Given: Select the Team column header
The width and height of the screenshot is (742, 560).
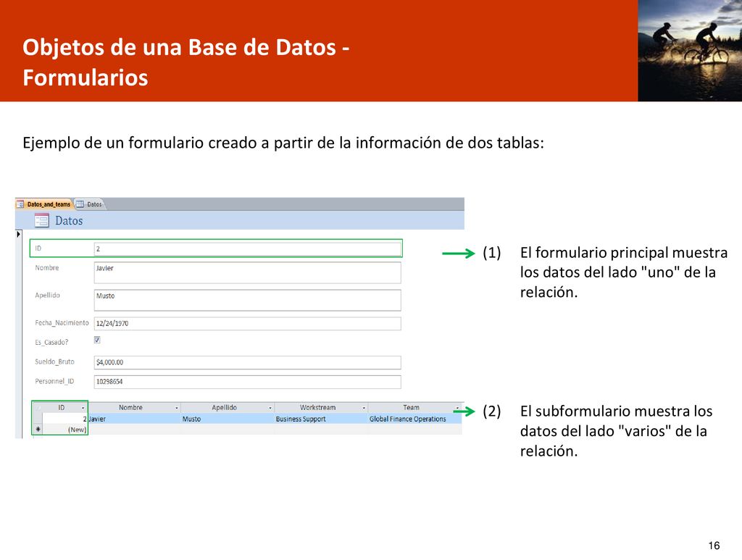Looking at the screenshot, I should (412, 407).
